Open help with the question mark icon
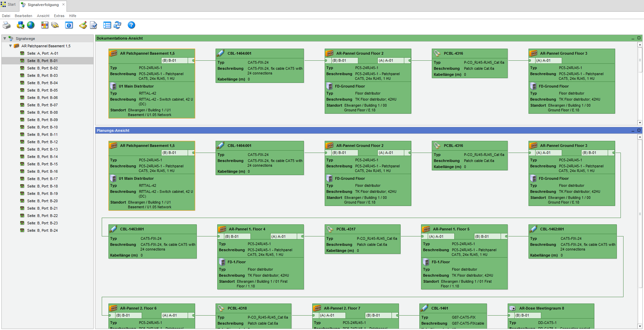This screenshot has height=330, width=644. pyautogui.click(x=131, y=25)
